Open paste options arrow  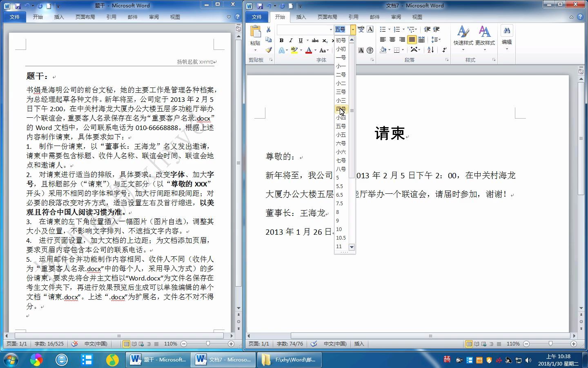pyautogui.click(x=255, y=50)
